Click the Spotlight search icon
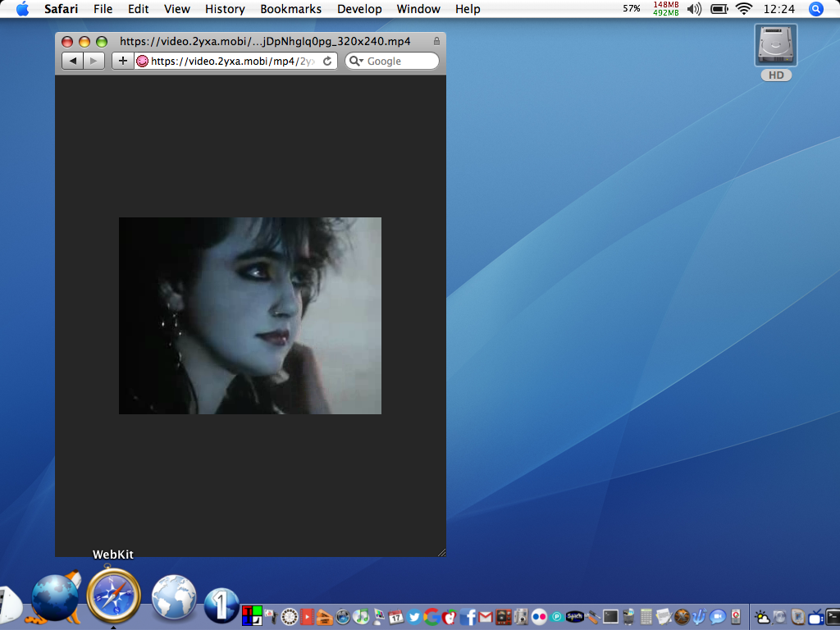This screenshot has height=630, width=840. [816, 9]
